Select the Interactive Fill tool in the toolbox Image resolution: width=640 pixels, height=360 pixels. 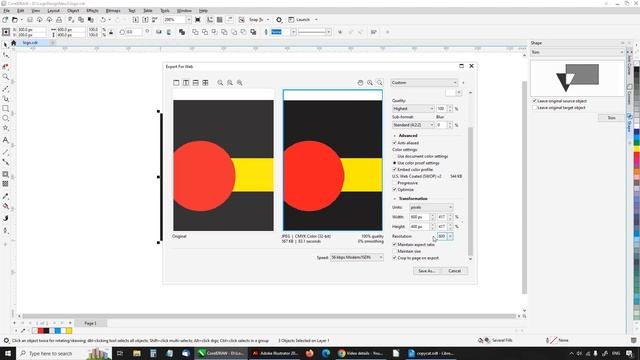click(x=5, y=206)
